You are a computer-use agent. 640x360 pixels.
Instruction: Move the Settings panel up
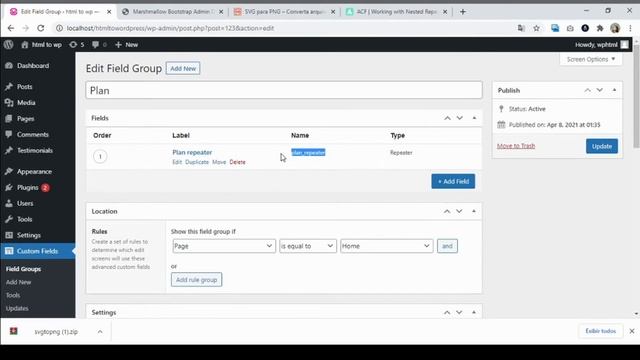(447, 312)
